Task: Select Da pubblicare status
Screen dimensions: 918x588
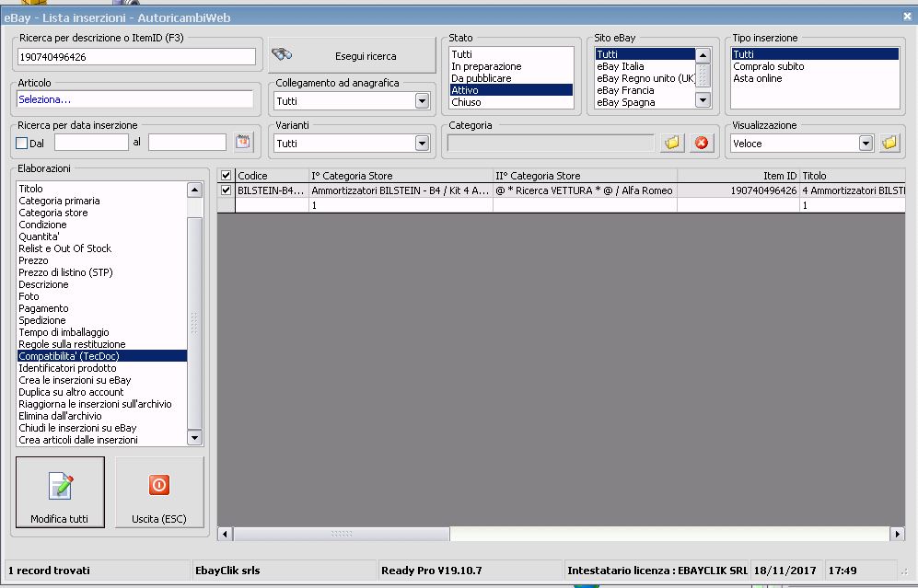Action: (511, 78)
